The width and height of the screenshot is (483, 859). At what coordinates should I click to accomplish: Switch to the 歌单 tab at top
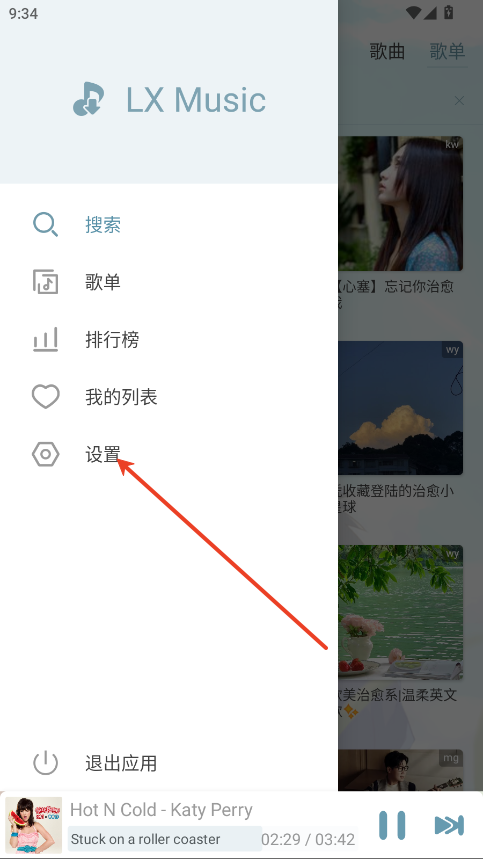(x=447, y=51)
